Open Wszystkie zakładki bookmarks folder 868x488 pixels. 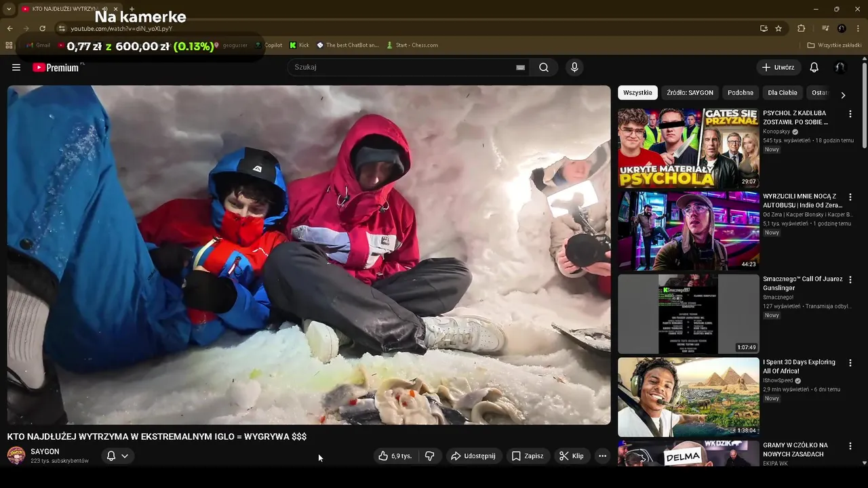[x=834, y=45]
